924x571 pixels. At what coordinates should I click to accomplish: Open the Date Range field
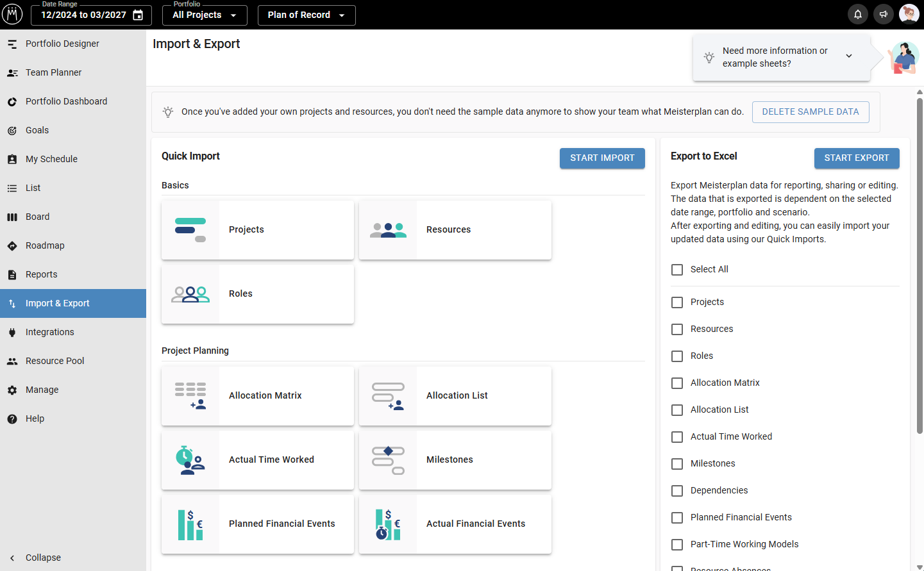(x=91, y=15)
